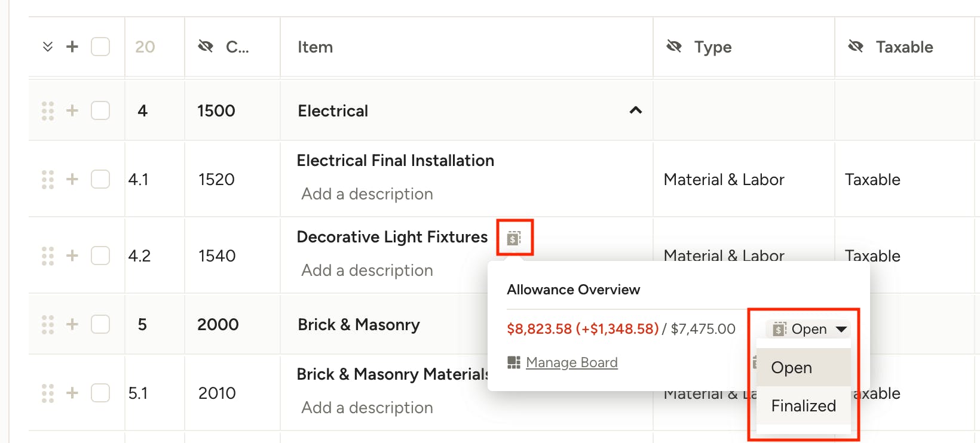Screen dimensions: 980x443
Task: Click the $7,475.00 allowance budget amount
Action: pyautogui.click(x=703, y=329)
